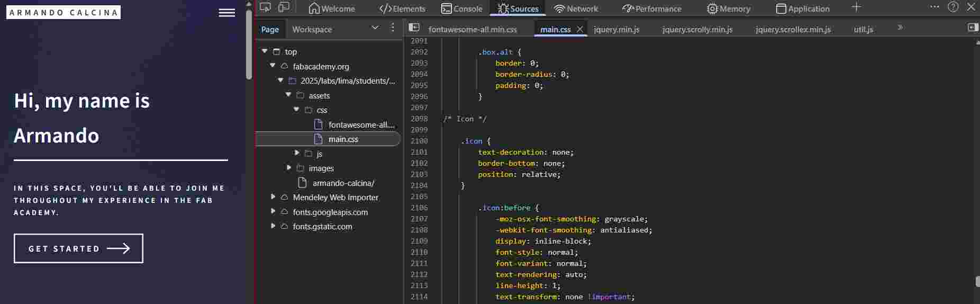Click the plus icon to add more tools

pyautogui.click(x=857, y=7)
